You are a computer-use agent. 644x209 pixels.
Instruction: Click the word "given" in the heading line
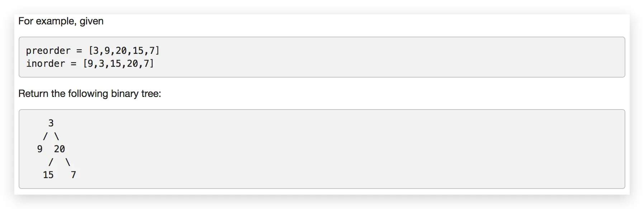(x=91, y=21)
